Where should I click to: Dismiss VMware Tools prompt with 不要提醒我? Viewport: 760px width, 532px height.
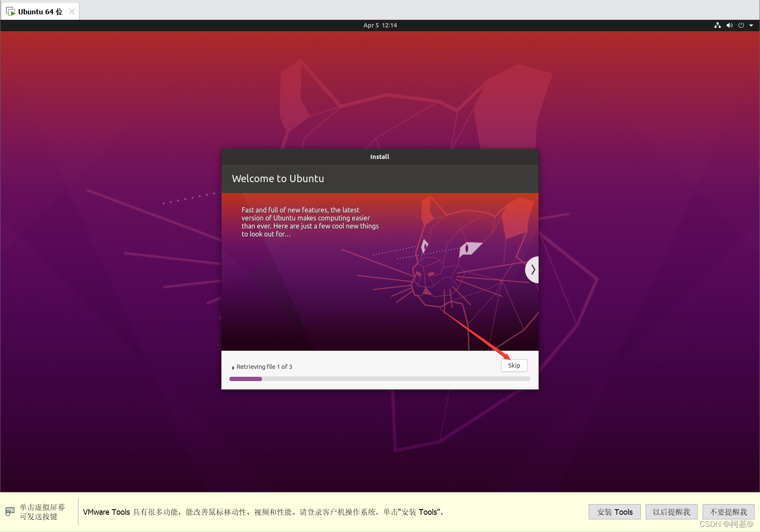pyautogui.click(x=728, y=512)
